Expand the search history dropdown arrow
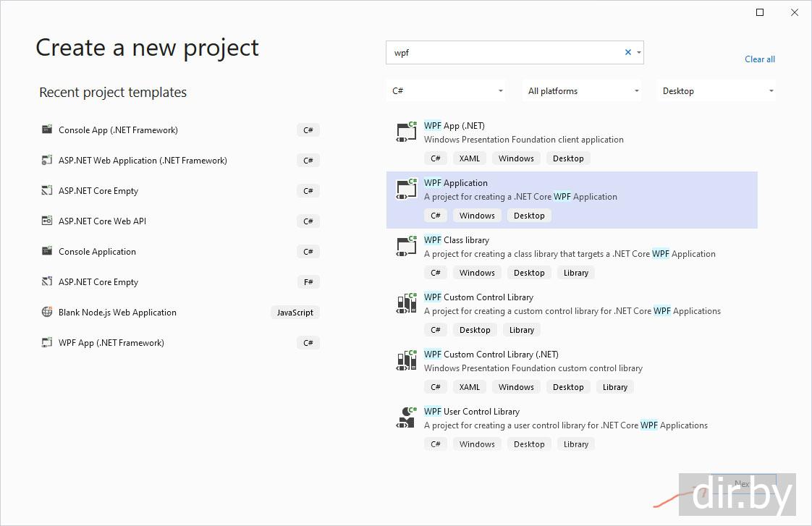The height and width of the screenshot is (526, 812). (x=639, y=52)
